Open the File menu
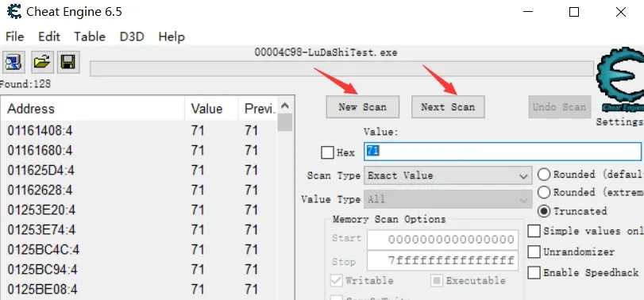Image resolution: width=644 pixels, height=300 pixels. tap(14, 37)
